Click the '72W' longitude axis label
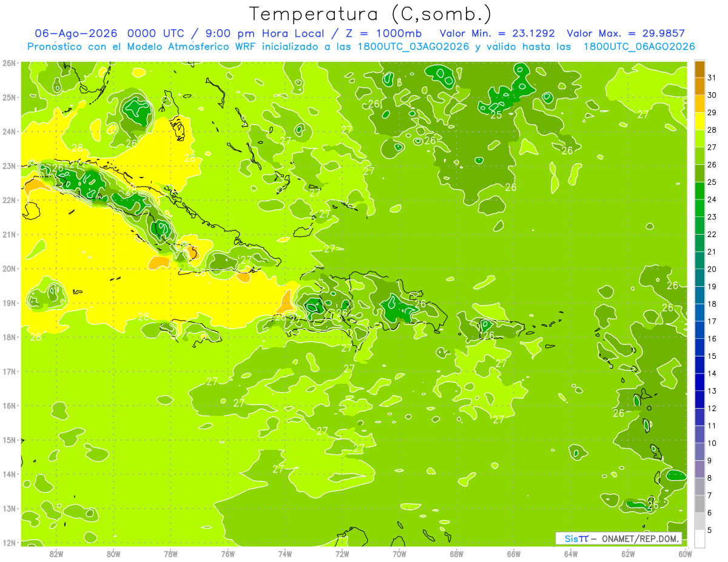728x562 pixels. pos(342,554)
